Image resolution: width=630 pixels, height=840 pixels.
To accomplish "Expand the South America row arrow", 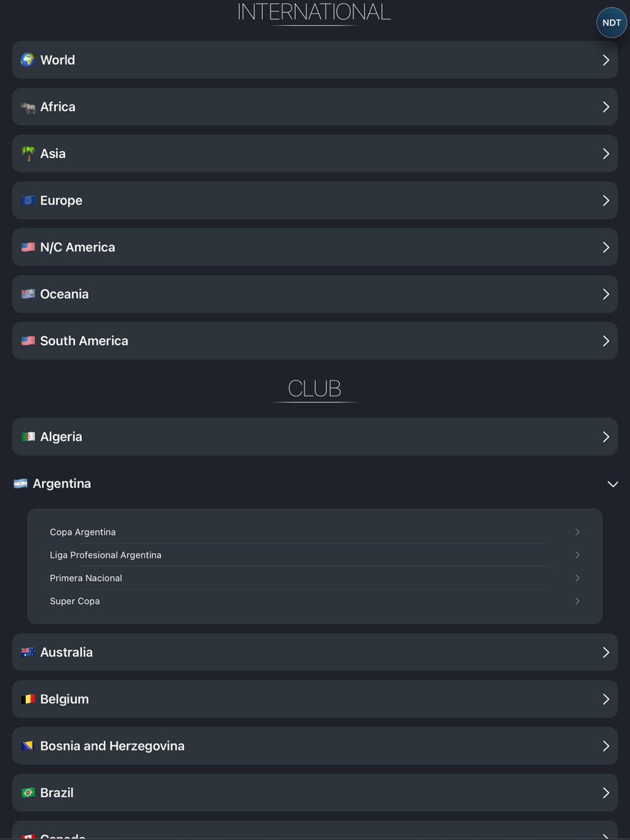I will point(605,341).
